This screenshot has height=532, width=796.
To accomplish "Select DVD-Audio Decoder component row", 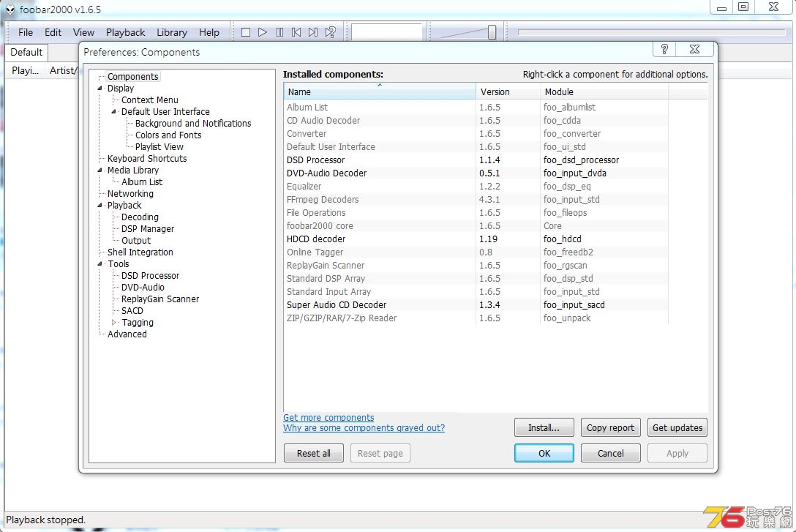I will (476, 173).
